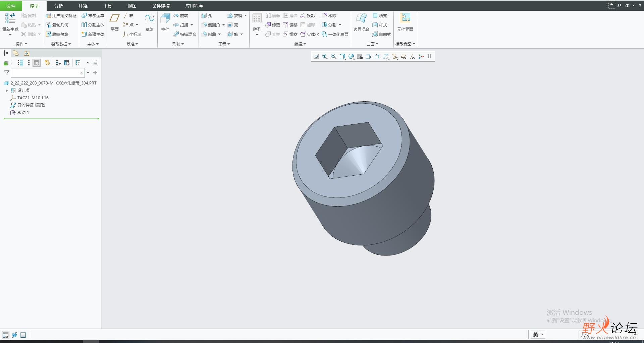The height and width of the screenshot is (343, 644).
Task: Toggle plane display in graphics toolbar
Action: [403, 56]
